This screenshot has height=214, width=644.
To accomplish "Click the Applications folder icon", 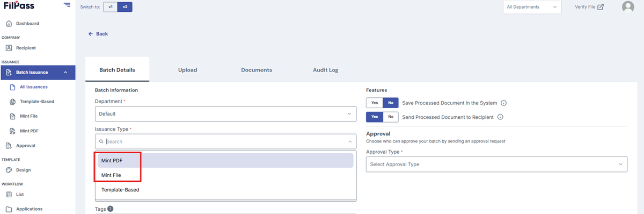I will click(9, 209).
